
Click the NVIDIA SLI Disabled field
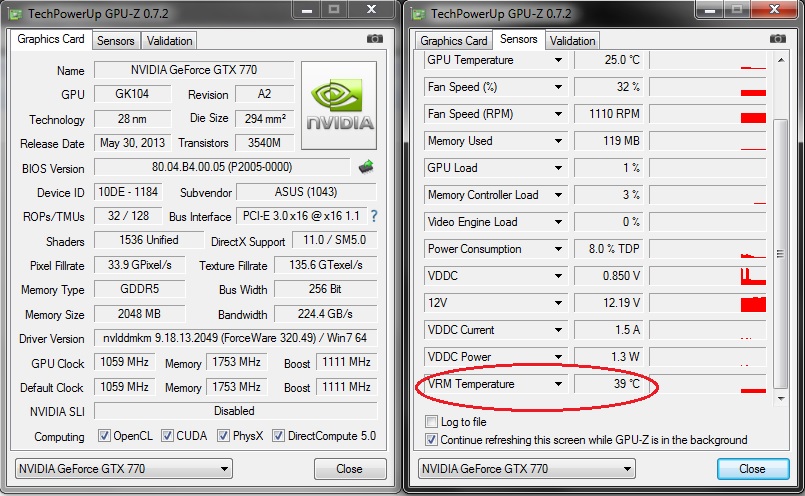pos(236,411)
